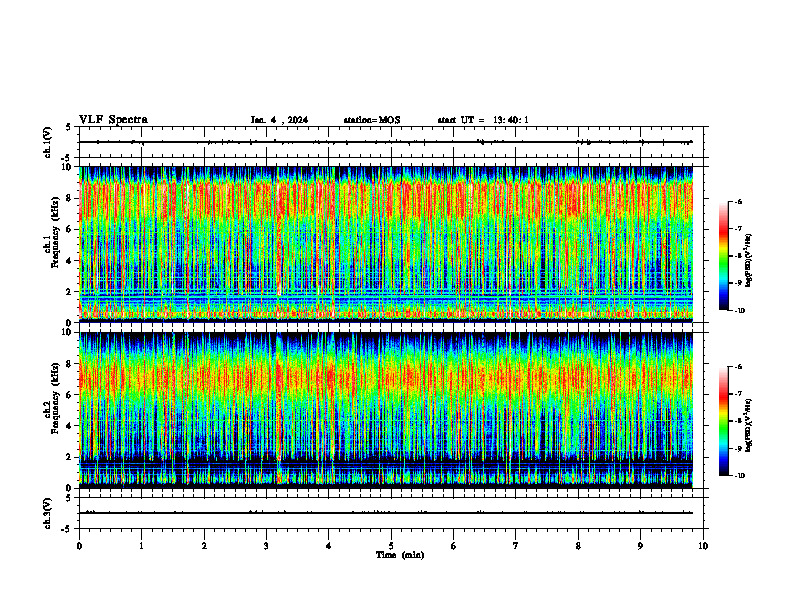This screenshot has width=792, height=612.
Task: Click the ch.2 color scale's rotated units label
Action: (750, 426)
